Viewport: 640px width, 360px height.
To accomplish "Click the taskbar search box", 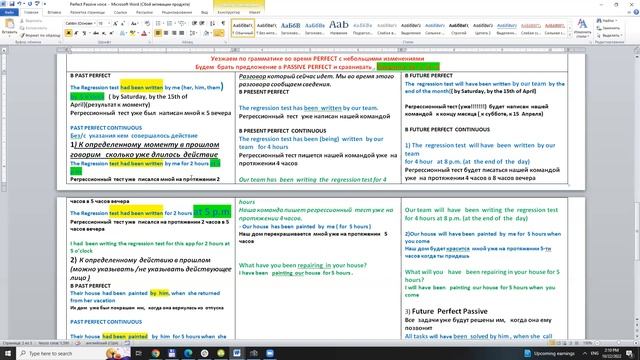I will [73, 353].
